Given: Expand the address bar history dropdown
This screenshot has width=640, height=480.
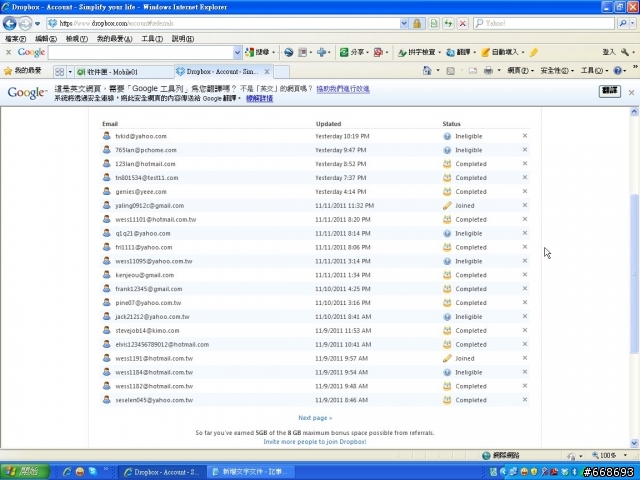Looking at the screenshot, I should tap(404, 23).
